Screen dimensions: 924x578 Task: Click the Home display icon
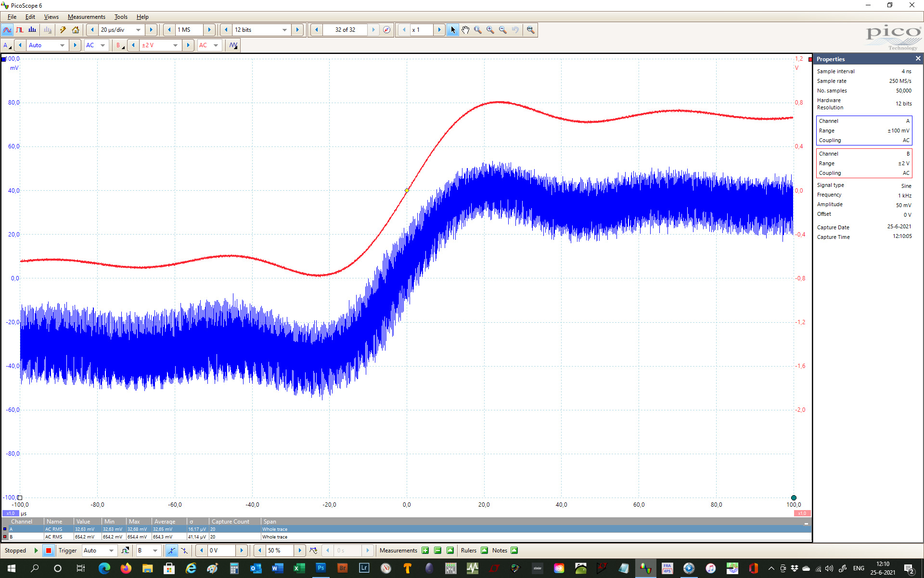click(x=76, y=30)
